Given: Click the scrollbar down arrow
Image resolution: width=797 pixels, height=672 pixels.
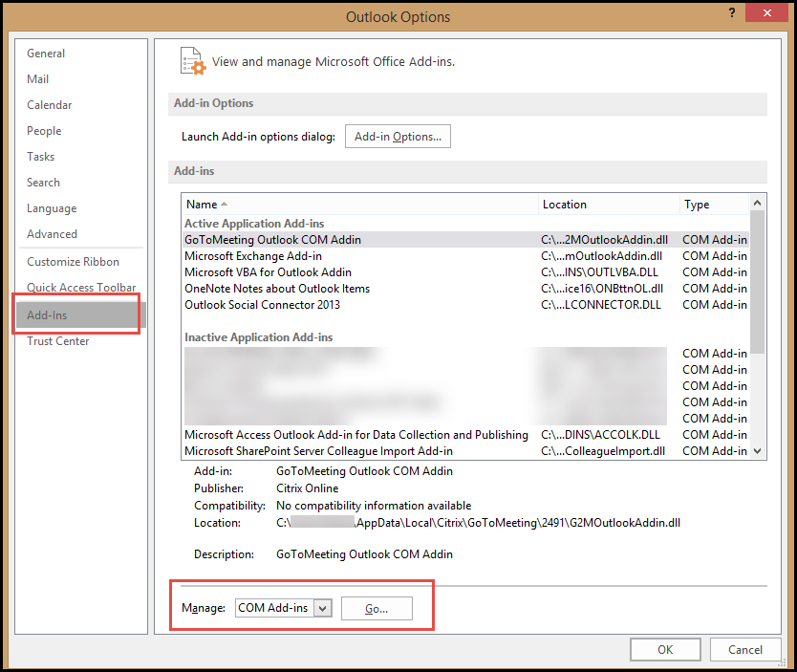Looking at the screenshot, I should (x=758, y=451).
